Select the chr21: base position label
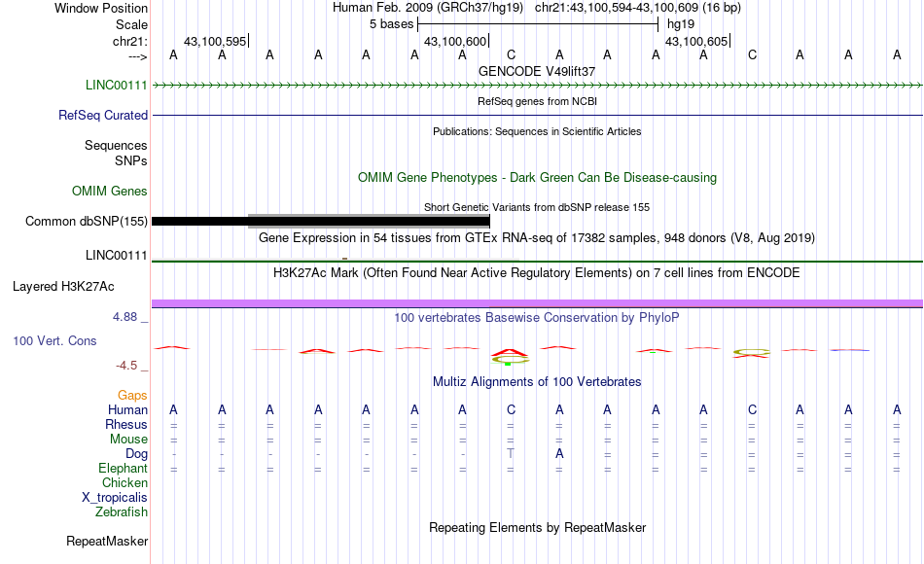924x564 pixels. (130, 41)
